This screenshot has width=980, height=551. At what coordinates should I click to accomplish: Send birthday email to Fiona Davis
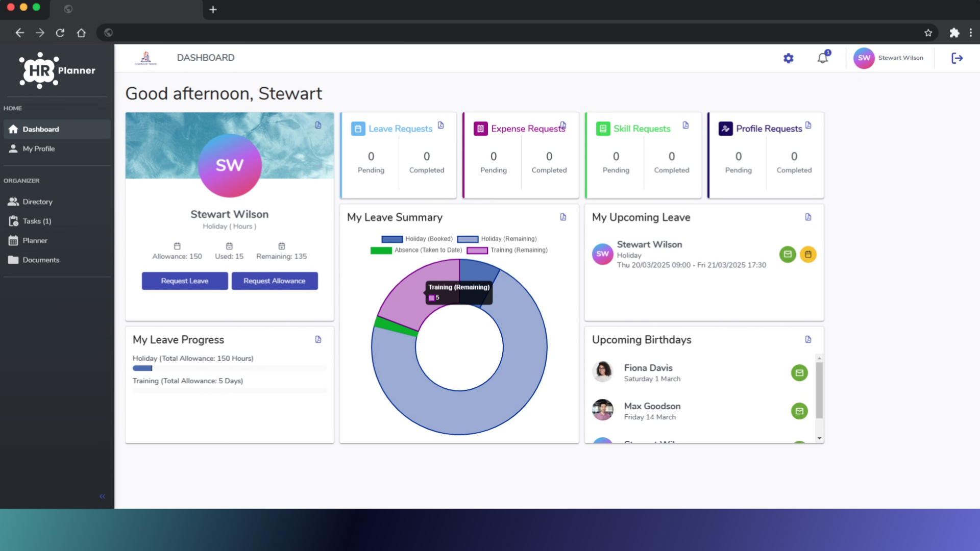(799, 373)
